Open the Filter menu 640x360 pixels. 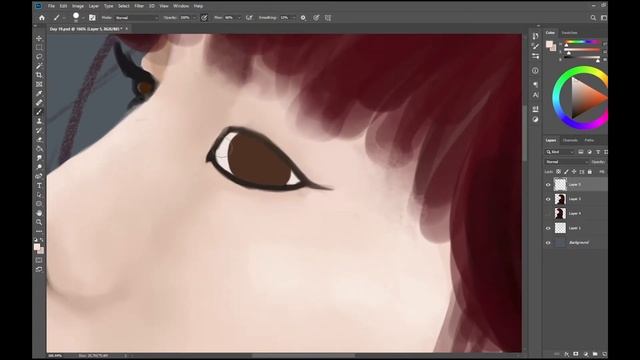[x=139, y=6]
